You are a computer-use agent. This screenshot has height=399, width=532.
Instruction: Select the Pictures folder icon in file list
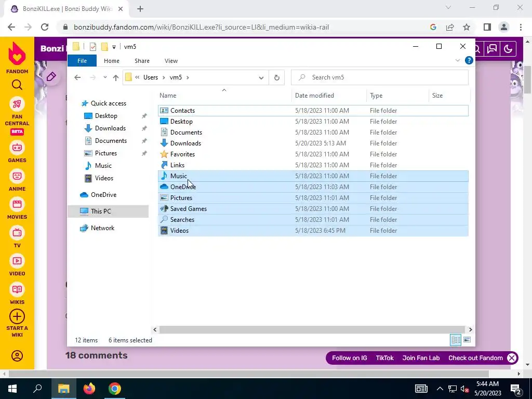[x=164, y=198]
